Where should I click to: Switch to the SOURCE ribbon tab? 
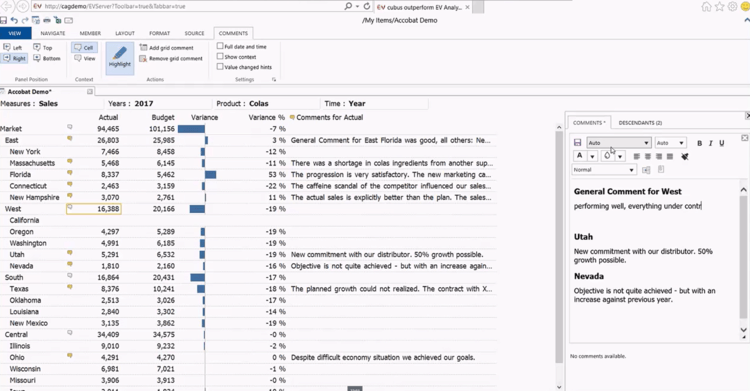tap(194, 33)
